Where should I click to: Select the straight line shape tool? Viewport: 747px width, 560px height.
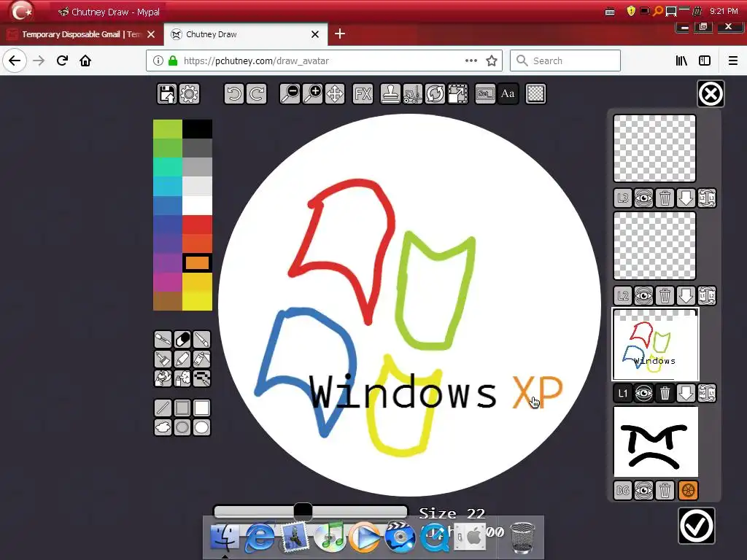coord(163,408)
